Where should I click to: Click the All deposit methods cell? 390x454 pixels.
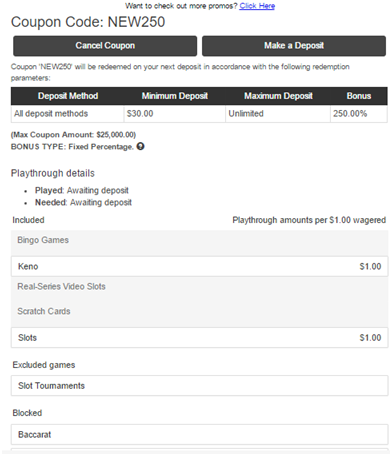point(67,114)
